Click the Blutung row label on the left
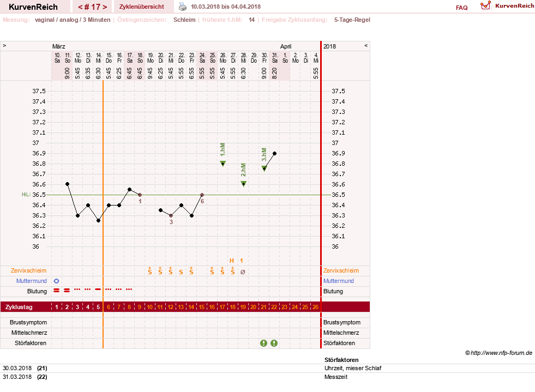The image size is (535, 392). [37, 291]
